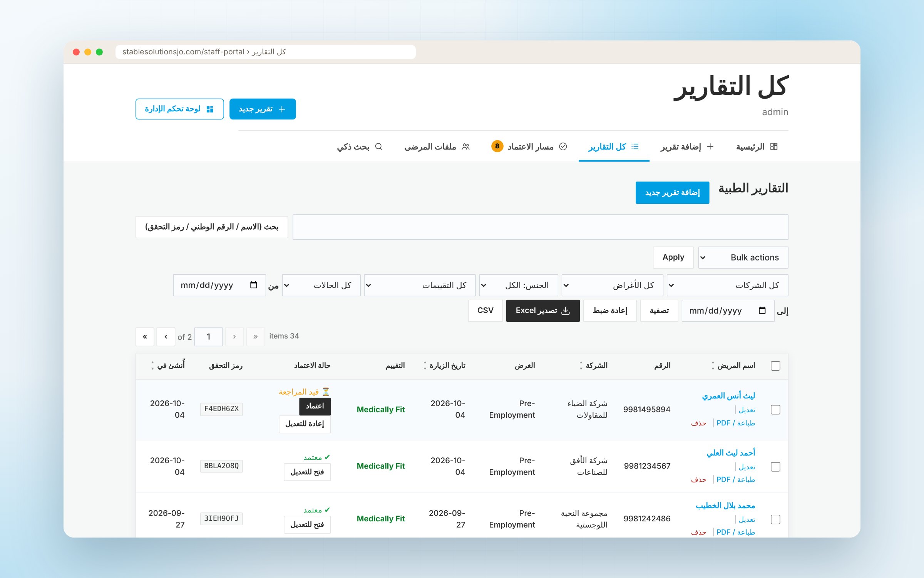
Task: Click فتح للتعديل in the BBLA208Q row
Action: 307,472
